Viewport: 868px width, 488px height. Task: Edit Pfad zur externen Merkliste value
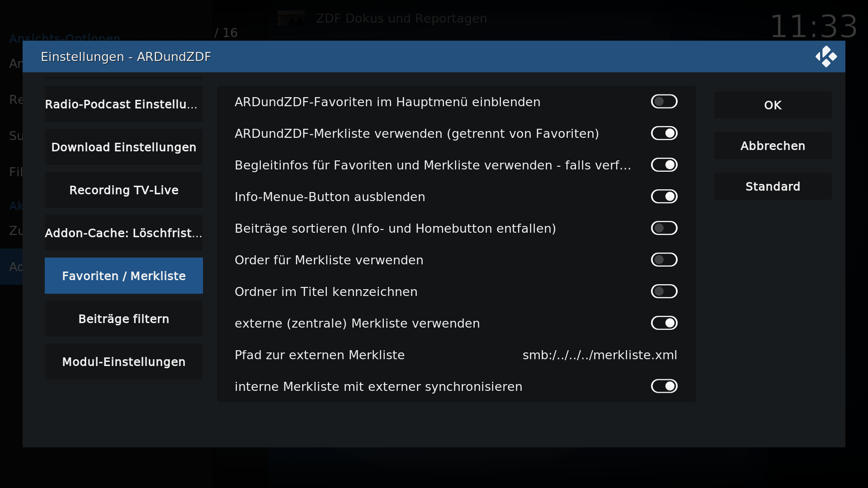456,355
